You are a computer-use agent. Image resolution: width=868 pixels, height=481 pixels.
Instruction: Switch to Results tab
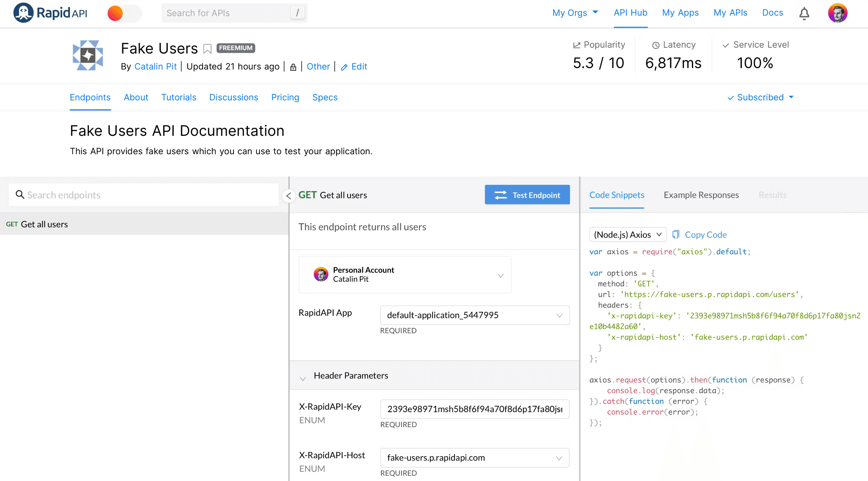[772, 195]
